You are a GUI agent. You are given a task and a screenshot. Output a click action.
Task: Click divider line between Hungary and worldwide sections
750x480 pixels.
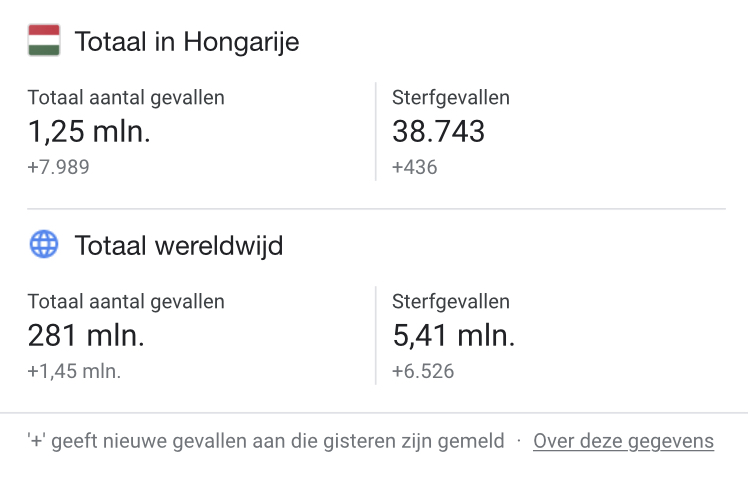376,209
